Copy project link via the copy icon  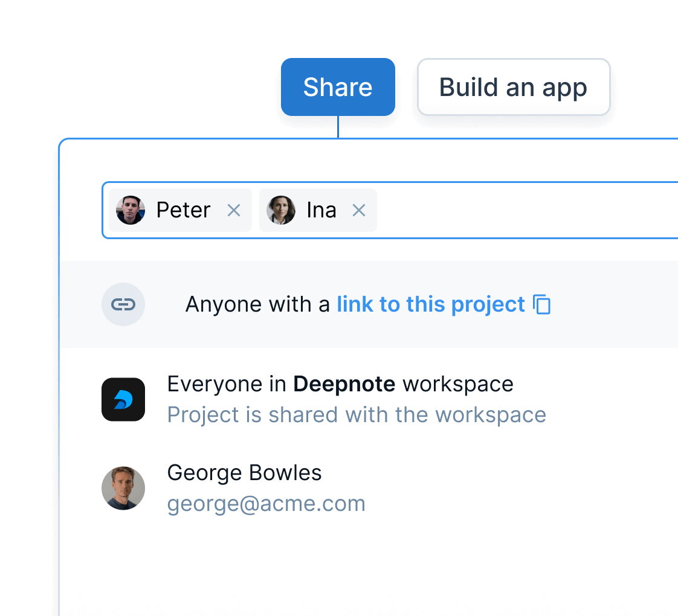click(x=542, y=304)
